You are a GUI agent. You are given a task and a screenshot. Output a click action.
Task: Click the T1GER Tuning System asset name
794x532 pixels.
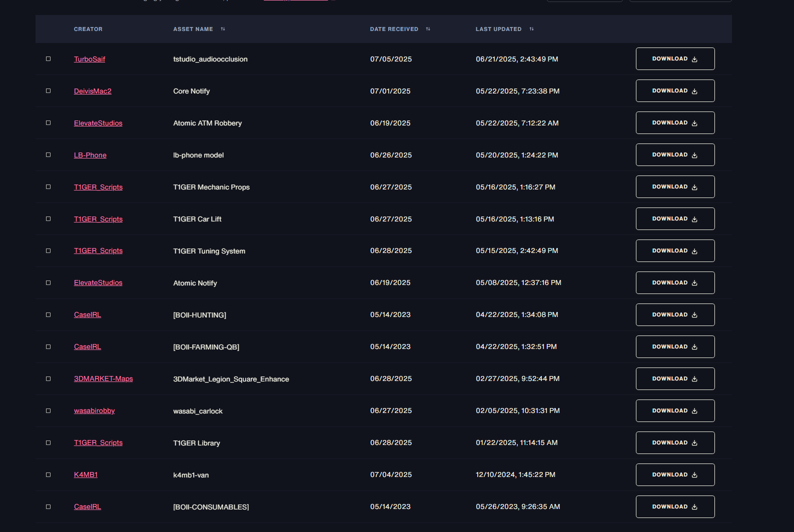click(x=209, y=251)
